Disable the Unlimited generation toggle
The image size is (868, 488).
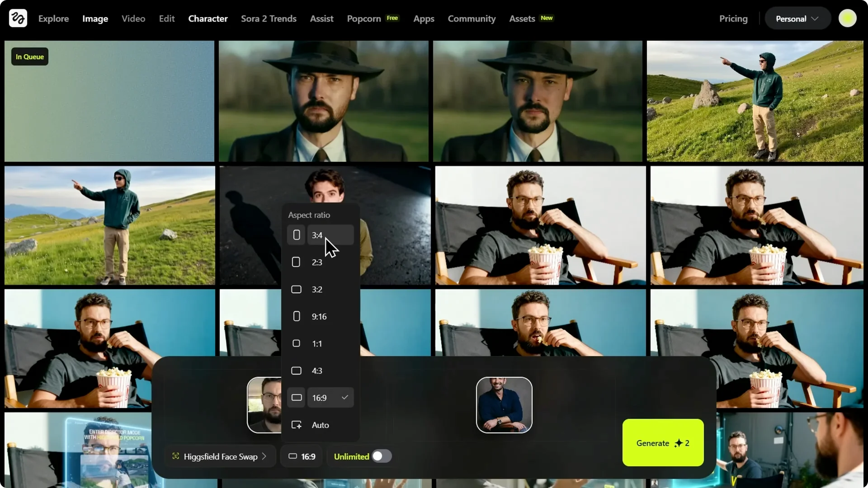(x=381, y=456)
